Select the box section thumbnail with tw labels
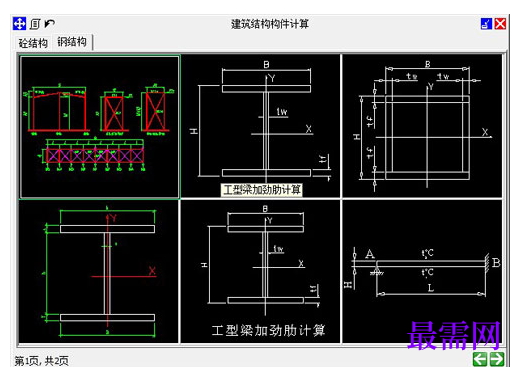The height and width of the screenshot is (367, 519). coord(422,126)
